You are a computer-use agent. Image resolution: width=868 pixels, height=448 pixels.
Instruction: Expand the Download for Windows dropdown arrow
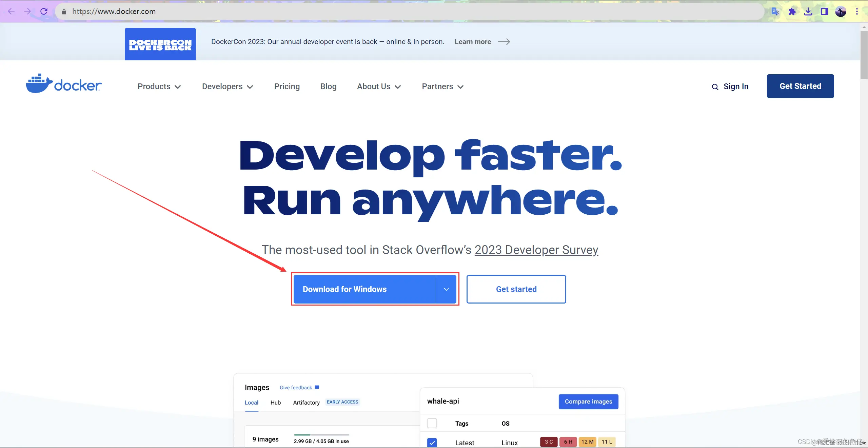(446, 289)
